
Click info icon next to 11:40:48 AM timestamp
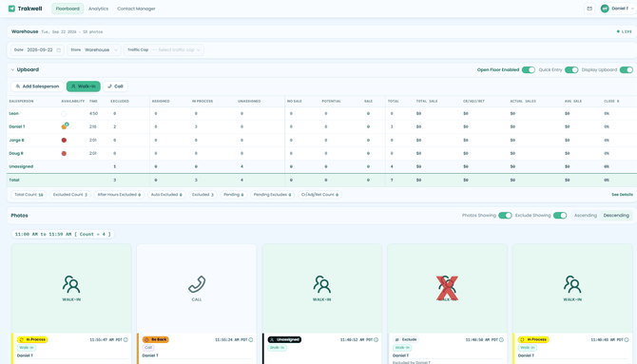[x=627, y=339]
